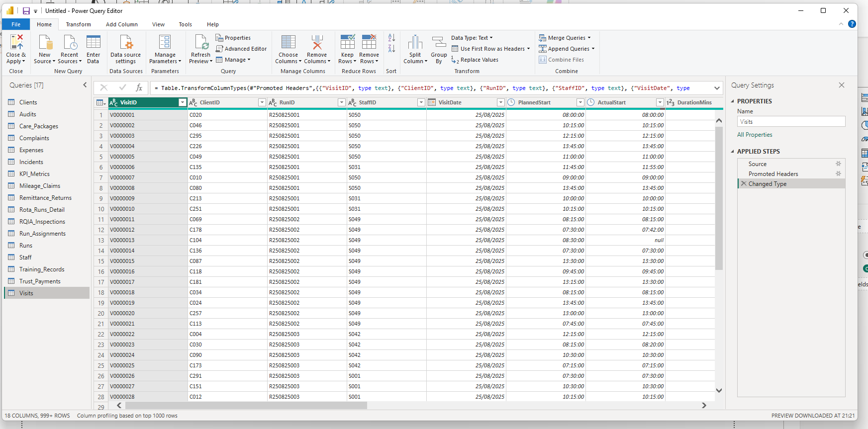Image resolution: width=868 pixels, height=429 pixels.
Task: Open the Advanced Editor
Action: pyautogui.click(x=241, y=49)
